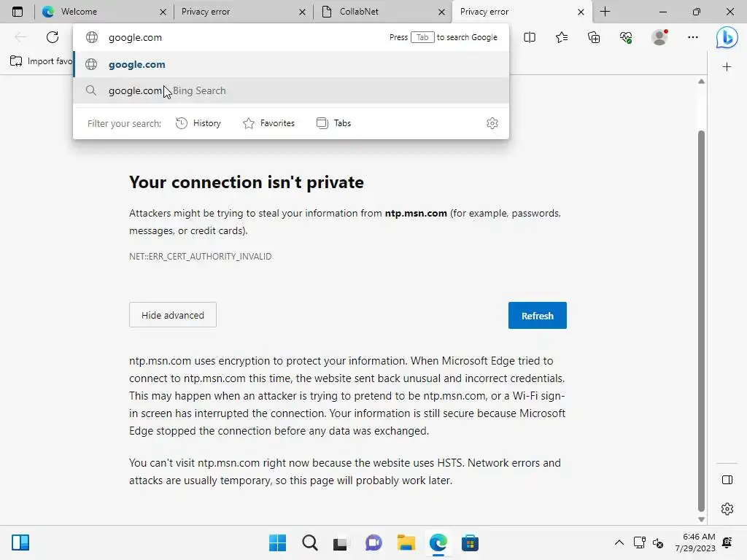Viewport: 747px width, 560px height.
Task: Open the Tab actions menu icon
Action: point(18,12)
